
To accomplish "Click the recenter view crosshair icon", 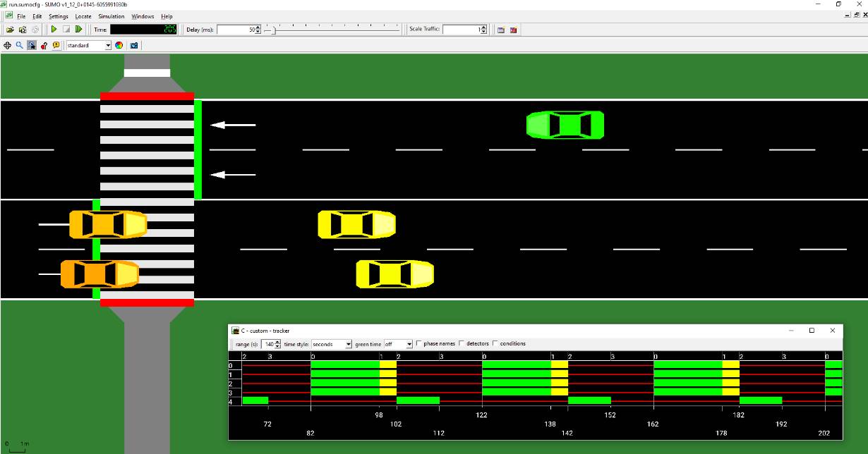I will click(8, 45).
